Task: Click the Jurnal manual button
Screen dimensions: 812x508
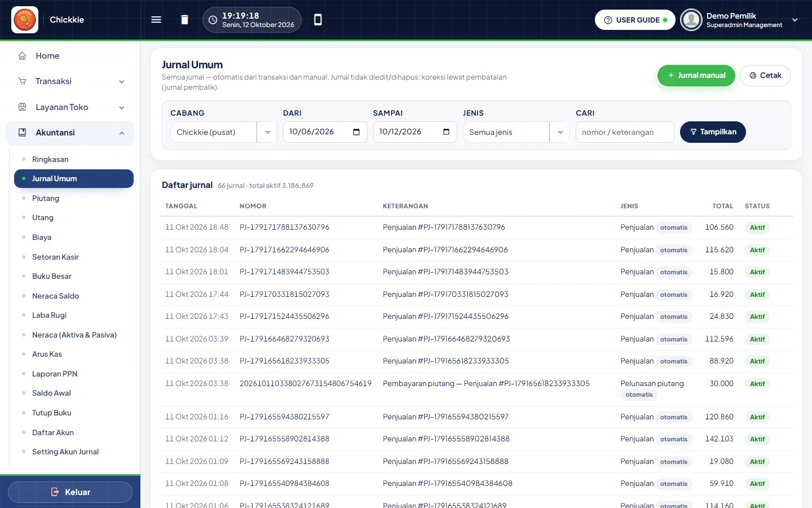Action: pos(696,76)
